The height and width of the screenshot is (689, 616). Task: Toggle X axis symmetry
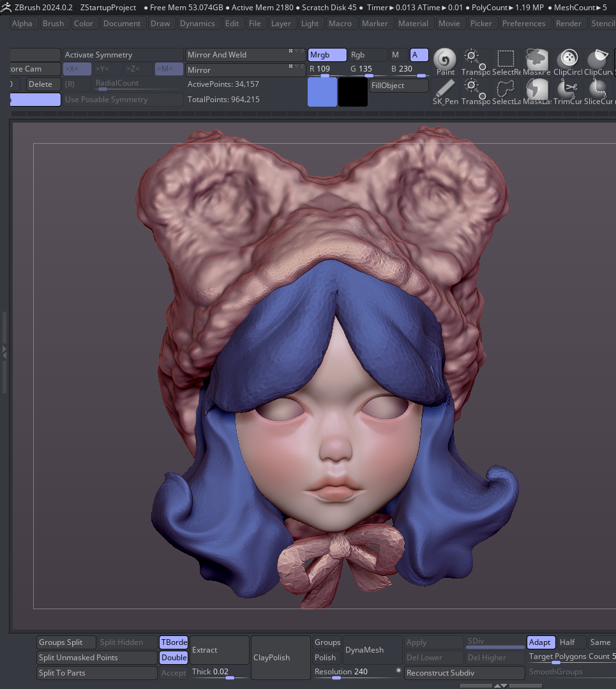(x=77, y=69)
